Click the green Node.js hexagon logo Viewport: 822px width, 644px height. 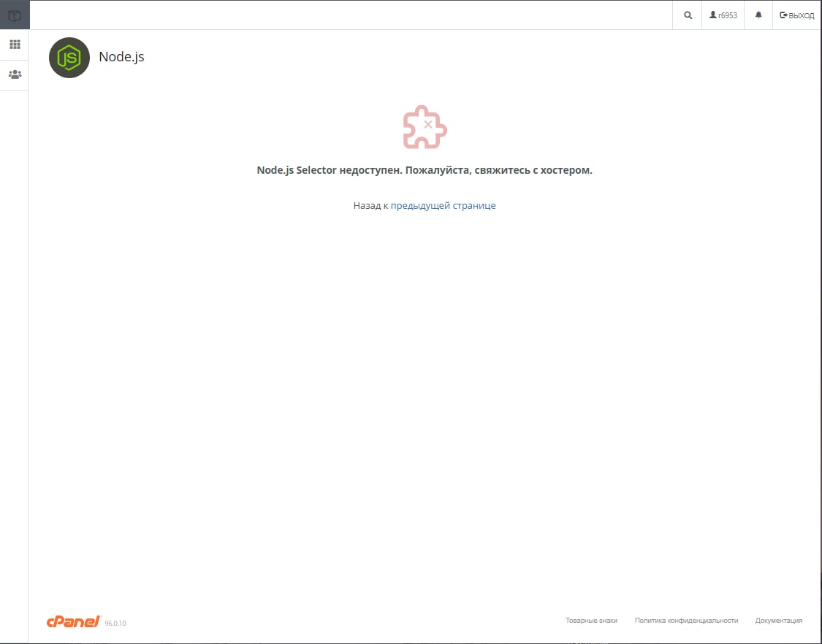(69, 58)
